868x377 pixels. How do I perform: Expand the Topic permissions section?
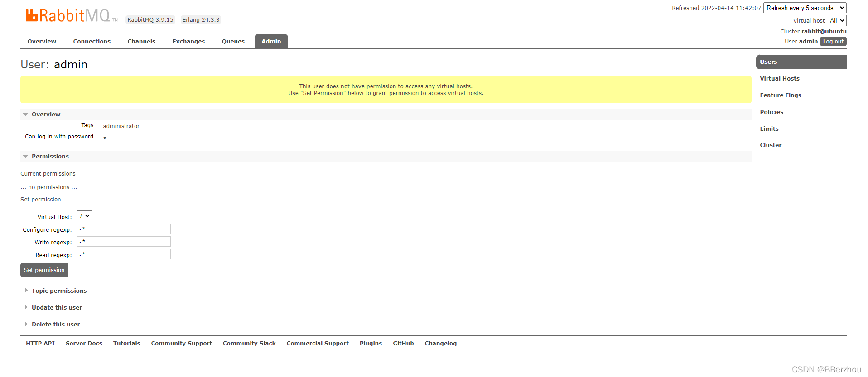(59, 291)
